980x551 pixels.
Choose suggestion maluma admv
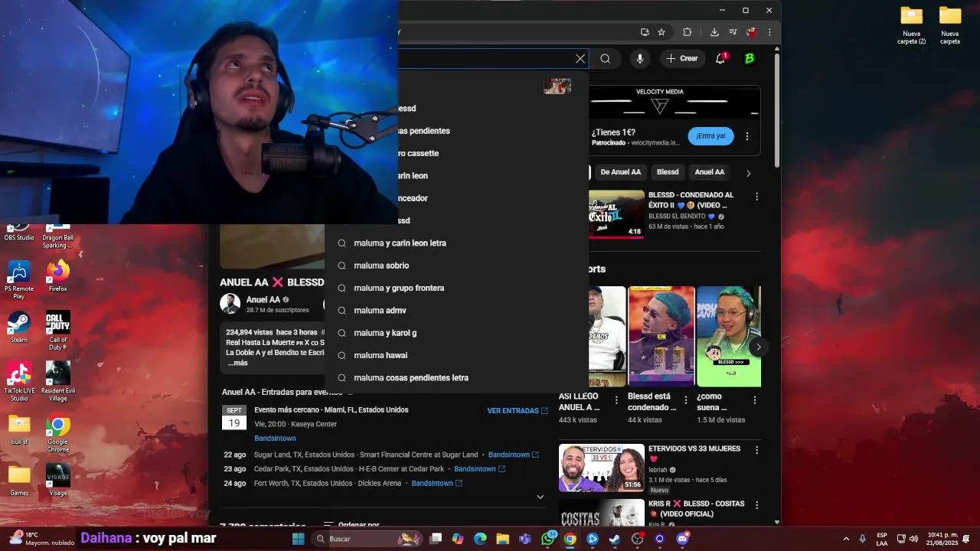[x=456, y=311]
